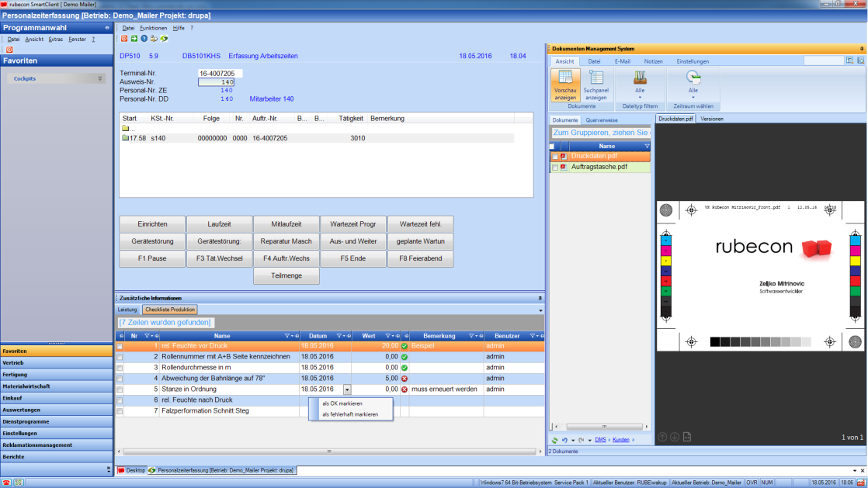Click red error status icon in row 4
868x488 pixels.
pos(404,379)
